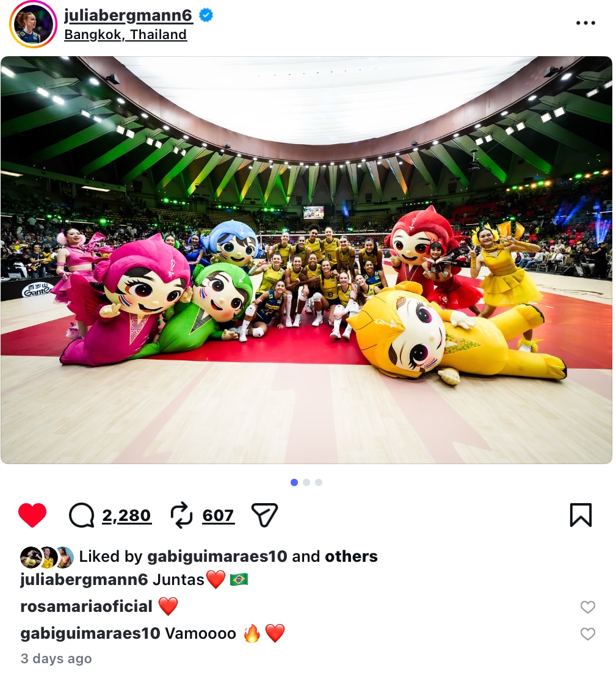This screenshot has height=676, width=616.
Task: Click the liker avatars next to Liked by
Action: 47,558
